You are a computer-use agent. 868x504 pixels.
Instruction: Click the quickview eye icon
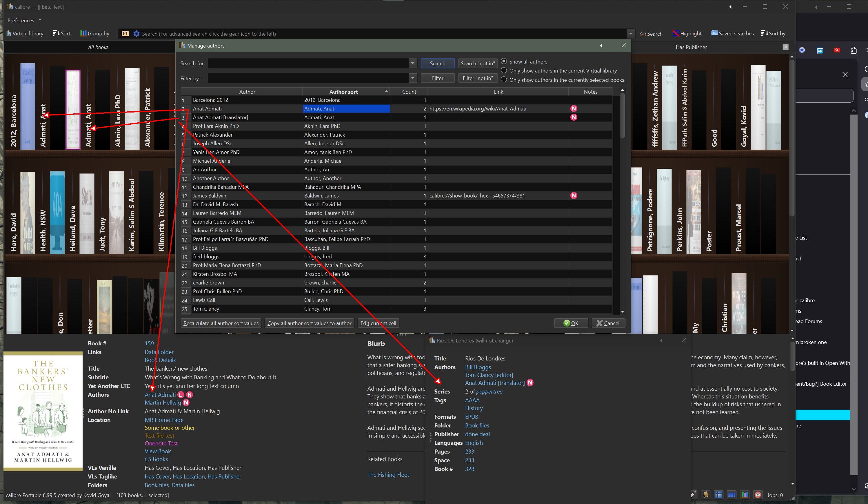pyautogui.click(x=758, y=495)
